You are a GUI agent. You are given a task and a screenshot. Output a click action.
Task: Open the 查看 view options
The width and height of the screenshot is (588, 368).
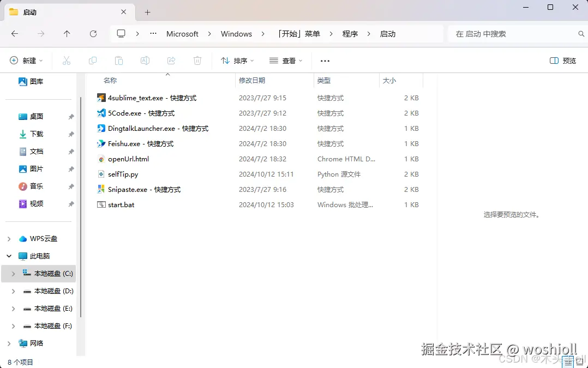tap(285, 61)
